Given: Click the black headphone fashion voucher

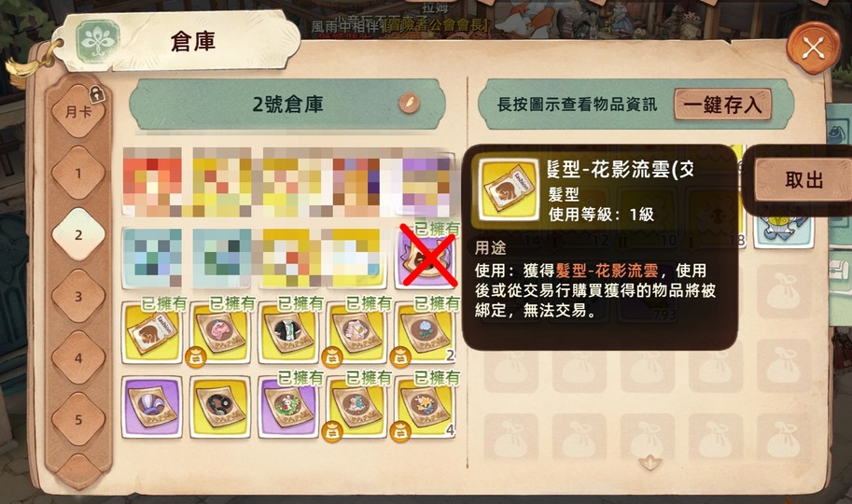Looking at the screenshot, I should (x=220, y=407).
